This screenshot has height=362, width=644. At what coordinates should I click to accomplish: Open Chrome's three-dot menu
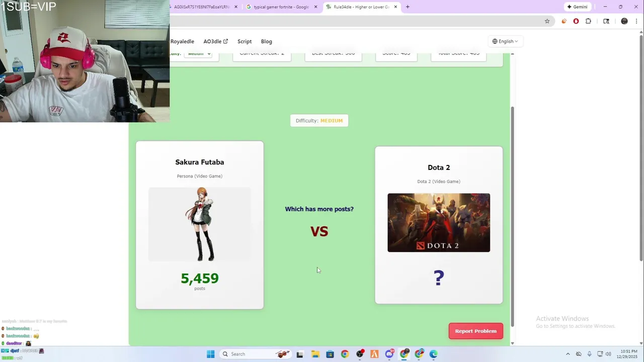coord(636,21)
